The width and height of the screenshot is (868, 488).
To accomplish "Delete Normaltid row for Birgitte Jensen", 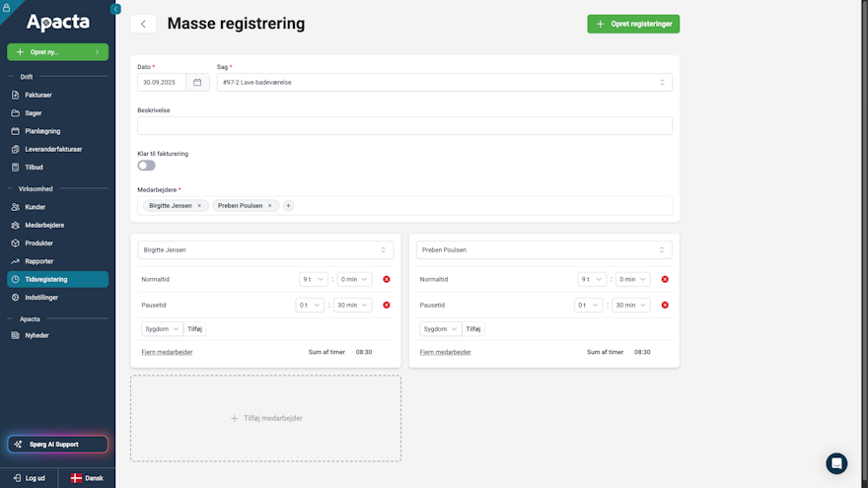I will [x=387, y=279].
